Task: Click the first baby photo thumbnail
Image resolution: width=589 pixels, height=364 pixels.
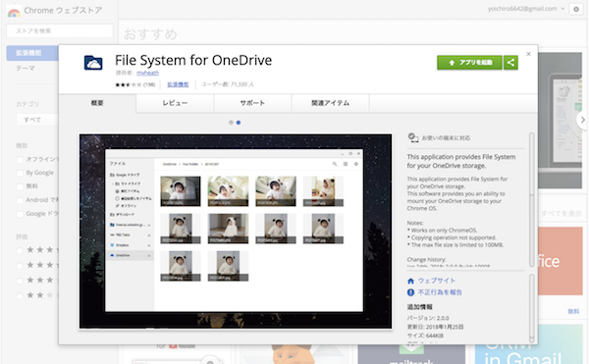Action: tap(181, 191)
